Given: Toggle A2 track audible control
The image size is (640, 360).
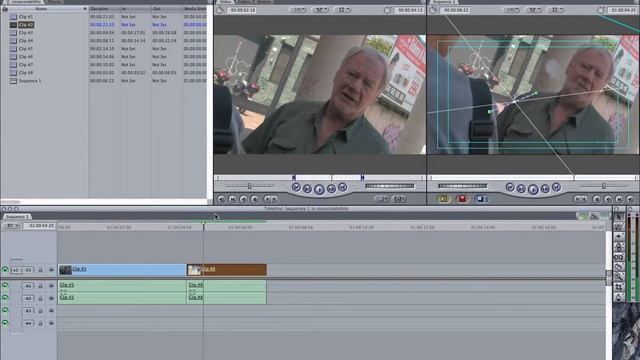Looking at the screenshot, I should point(5,298).
